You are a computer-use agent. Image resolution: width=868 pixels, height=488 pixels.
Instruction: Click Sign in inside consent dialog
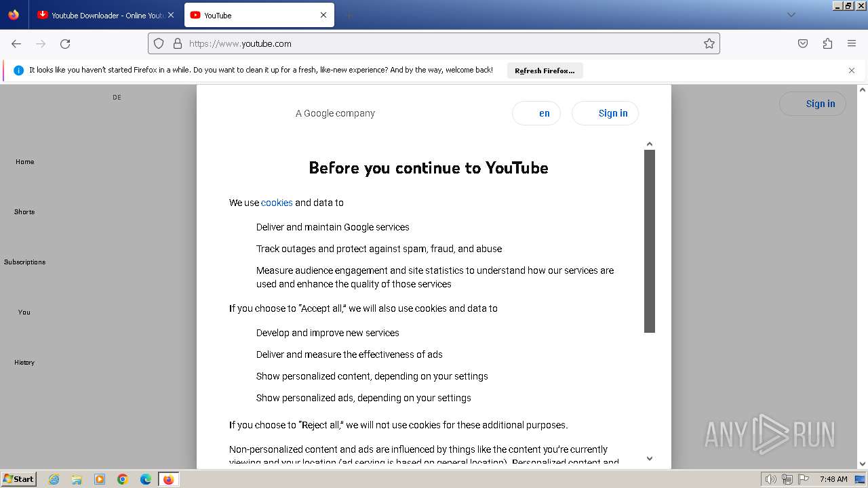[x=606, y=113]
